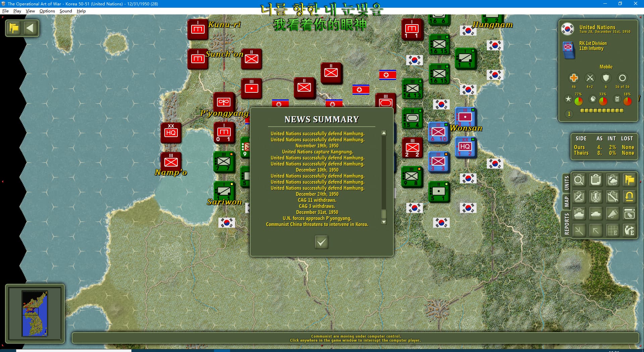Select the red XX HQ unit near Namp'o

[x=171, y=133]
